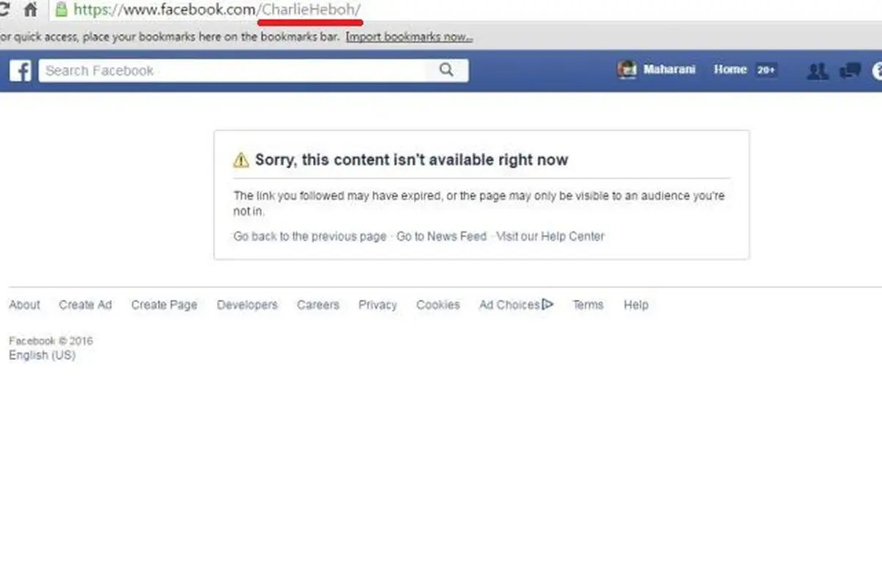This screenshot has width=882, height=588.
Task: Open the messages icon
Action: click(850, 71)
